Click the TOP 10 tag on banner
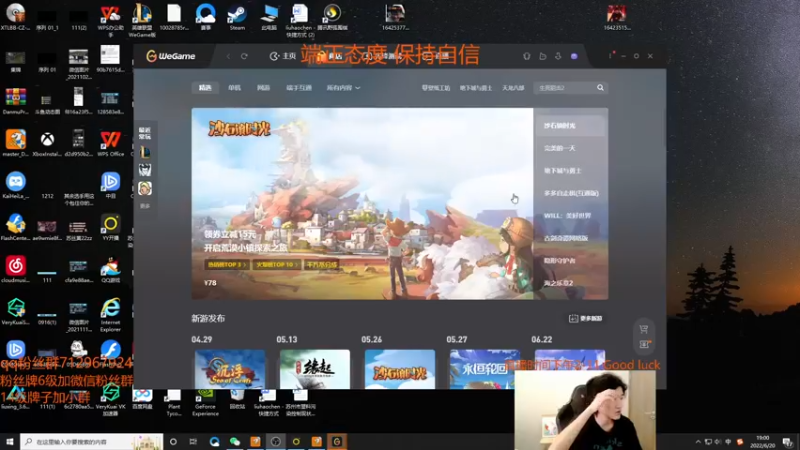 [x=276, y=264]
